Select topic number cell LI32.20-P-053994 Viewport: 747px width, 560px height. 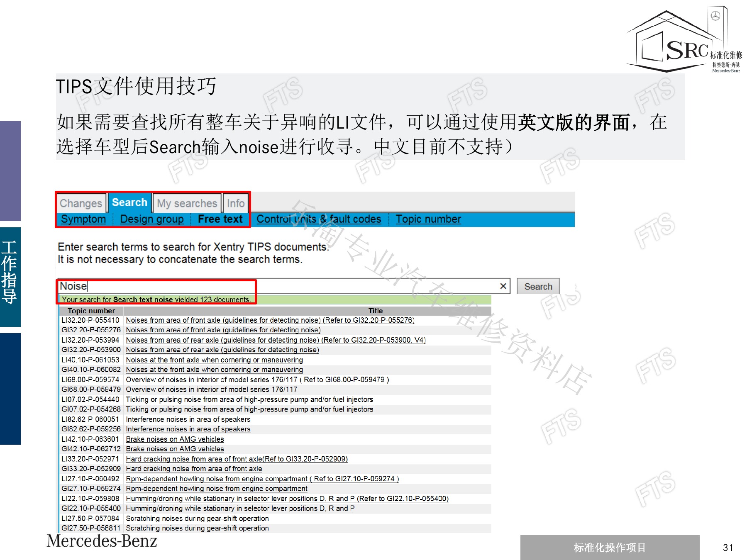click(x=90, y=340)
